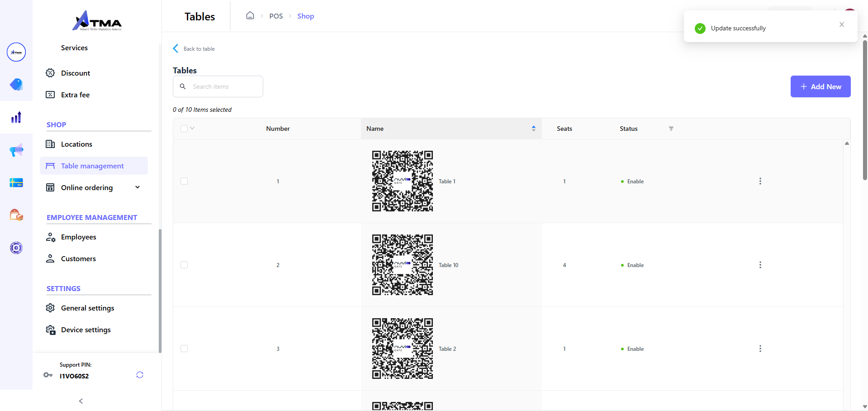Screen dimensions: 868x411
Task: Check the row checkbox next to Table 10
Action: pos(184,265)
